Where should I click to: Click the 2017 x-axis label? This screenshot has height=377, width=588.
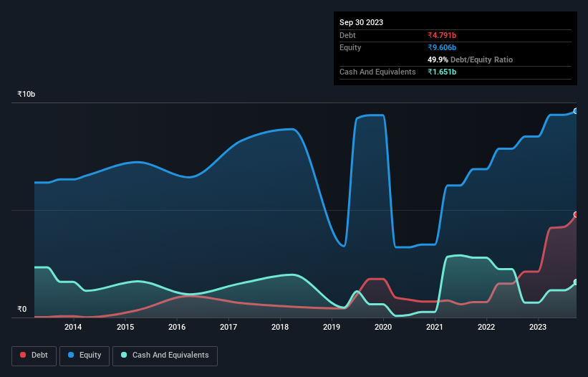(228, 327)
